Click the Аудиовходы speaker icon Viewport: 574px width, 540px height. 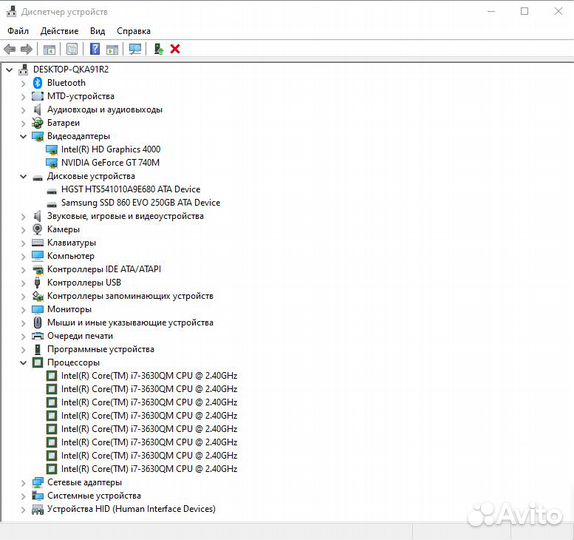37,109
